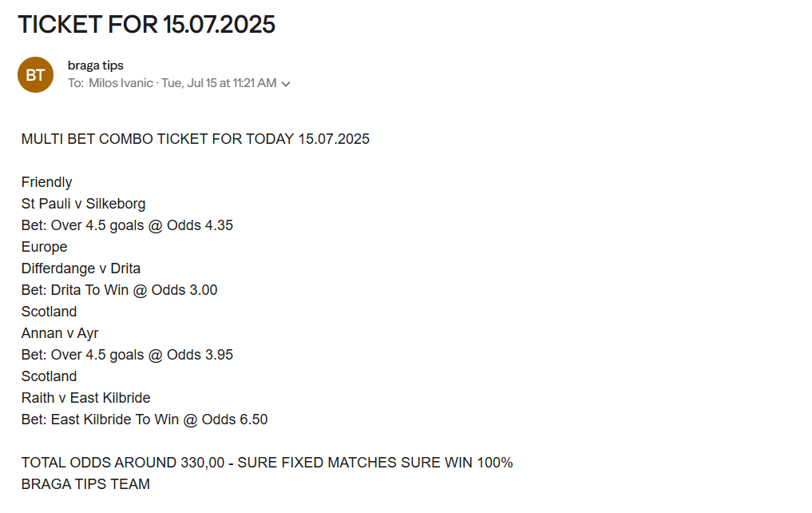The height and width of the screenshot is (513, 812).
Task: Select the Differdange v Drita match
Action: click(x=81, y=268)
